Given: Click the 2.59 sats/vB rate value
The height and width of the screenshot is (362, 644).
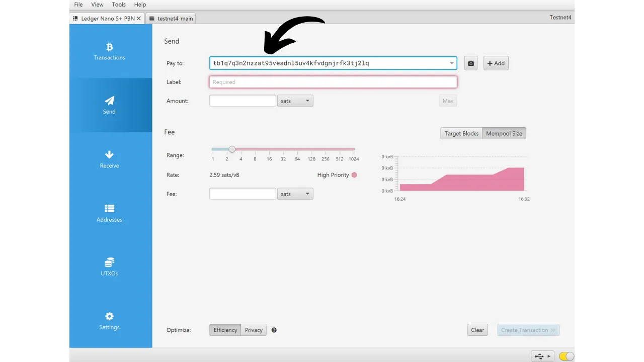Looking at the screenshot, I should coord(224,175).
